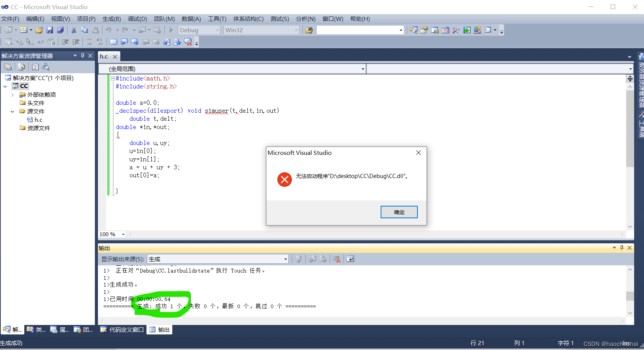Click the Decrease Indent toolbar icon
644x350 pixels.
(65, 42)
